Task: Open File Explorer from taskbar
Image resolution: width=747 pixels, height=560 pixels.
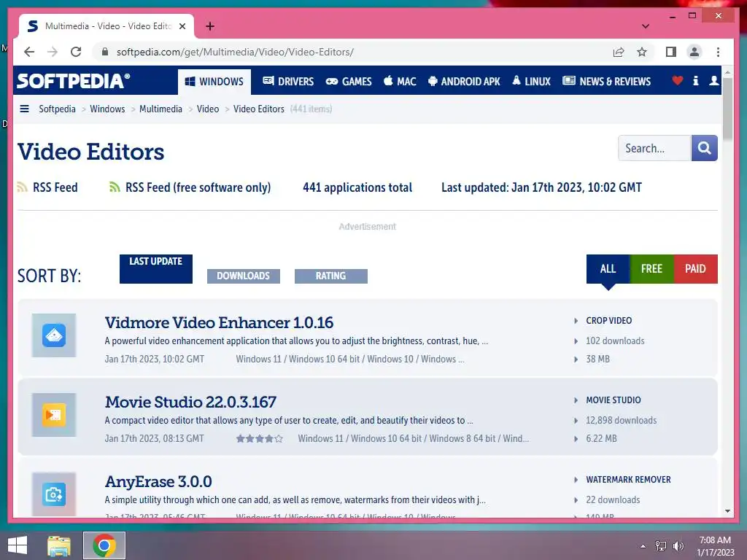Action: tap(59, 545)
